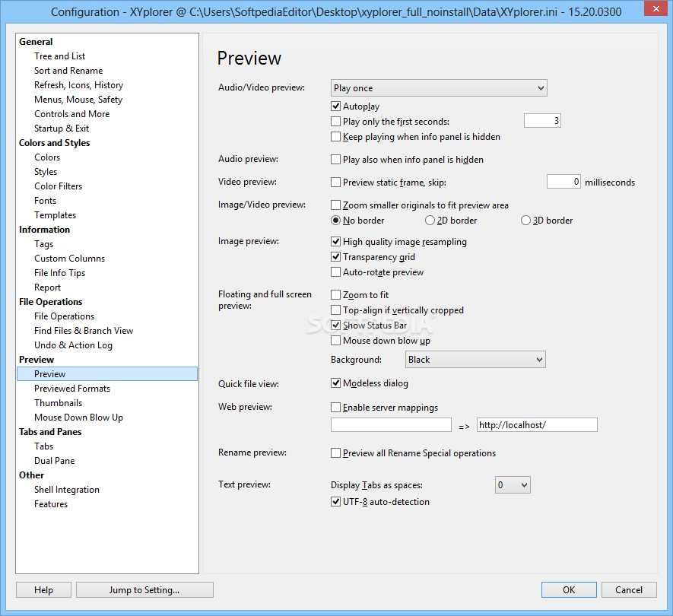Viewport: 673px width, 616px height.
Task: Open Custom Columns page
Action: [69, 259]
